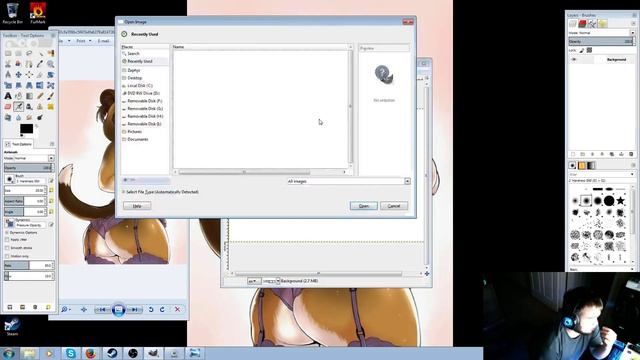Click new layer icon in Layers panel

click(x=573, y=154)
